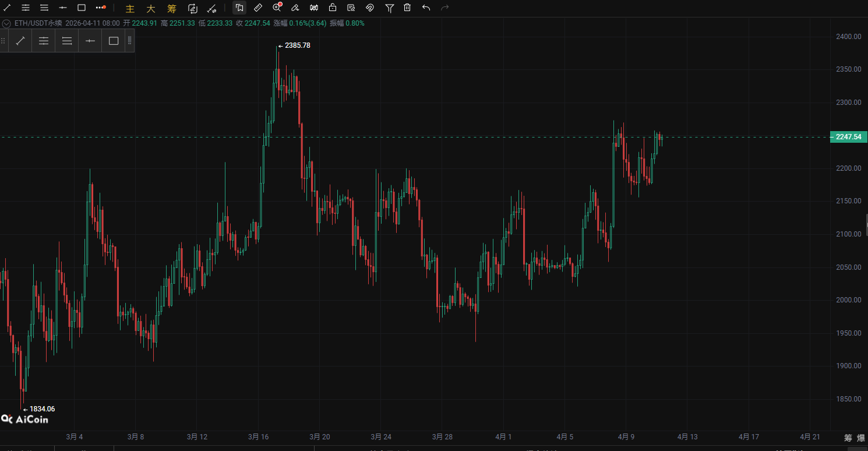Screen dimensions: 868x451
Task: Click the 3月 16 date label
Action: [x=258, y=437]
